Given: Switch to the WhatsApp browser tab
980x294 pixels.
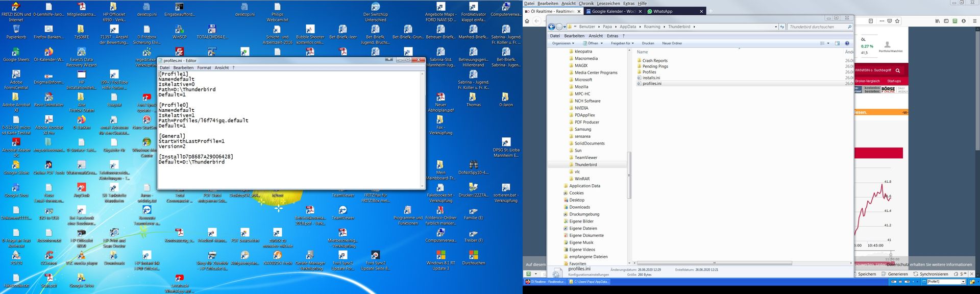Looking at the screenshot, I should tap(663, 11).
